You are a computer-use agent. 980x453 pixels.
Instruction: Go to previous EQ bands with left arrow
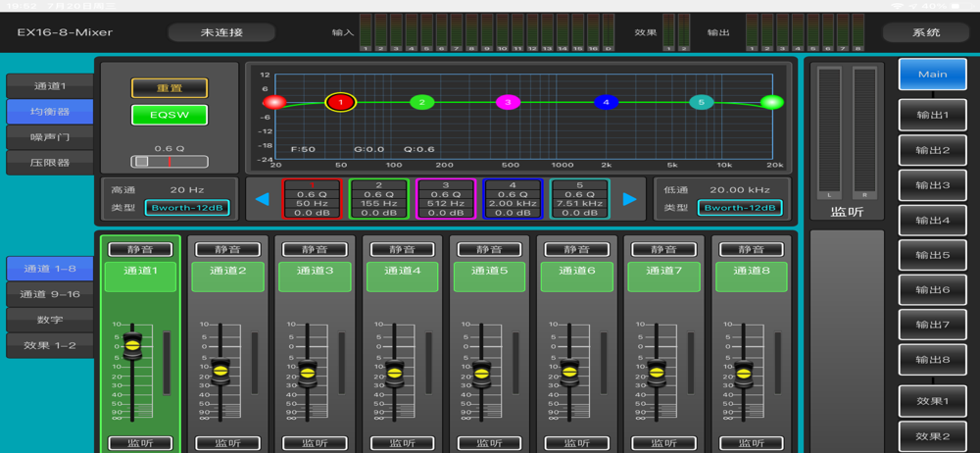click(x=263, y=199)
